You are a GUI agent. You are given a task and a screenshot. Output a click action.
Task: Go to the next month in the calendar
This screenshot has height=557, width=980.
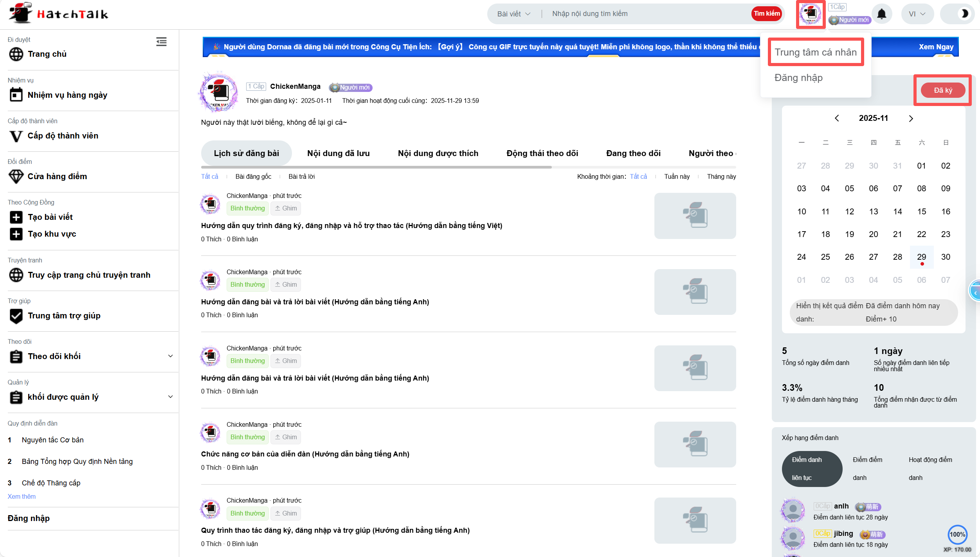coord(911,119)
